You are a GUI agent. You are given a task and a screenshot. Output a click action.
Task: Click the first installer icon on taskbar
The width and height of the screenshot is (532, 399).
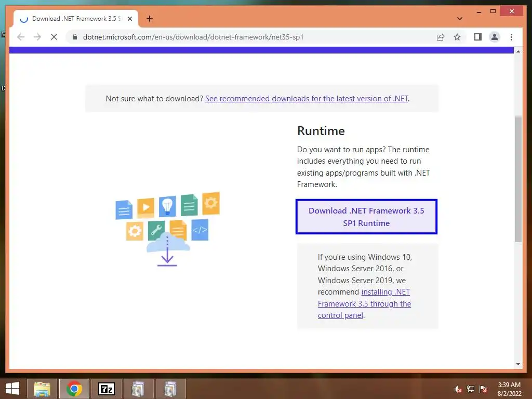[x=138, y=389]
